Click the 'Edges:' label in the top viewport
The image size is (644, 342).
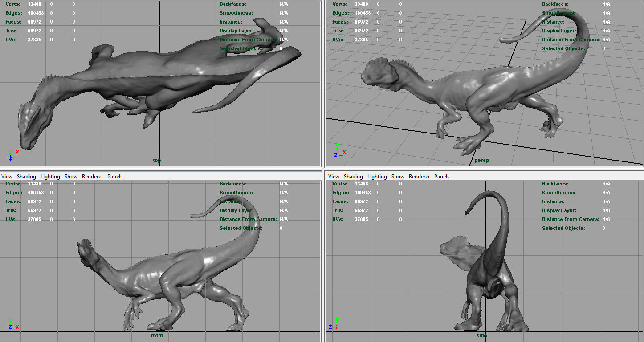(14, 13)
